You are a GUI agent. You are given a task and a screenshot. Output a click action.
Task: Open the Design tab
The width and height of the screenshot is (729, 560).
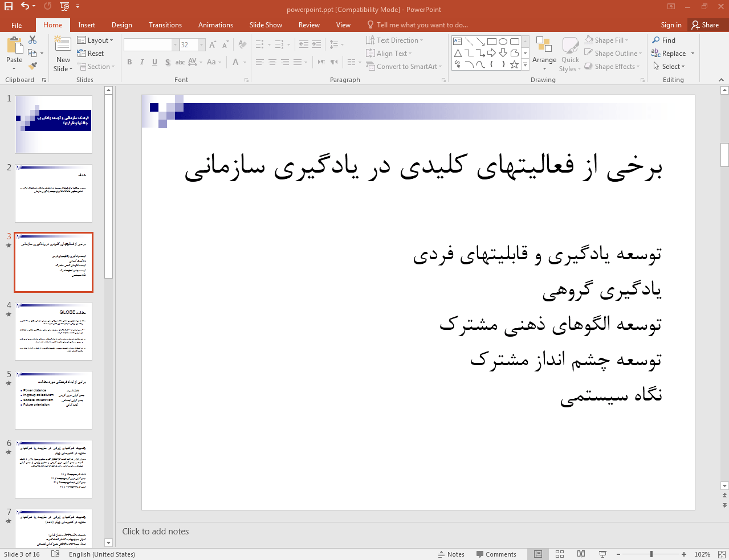[x=121, y=25]
